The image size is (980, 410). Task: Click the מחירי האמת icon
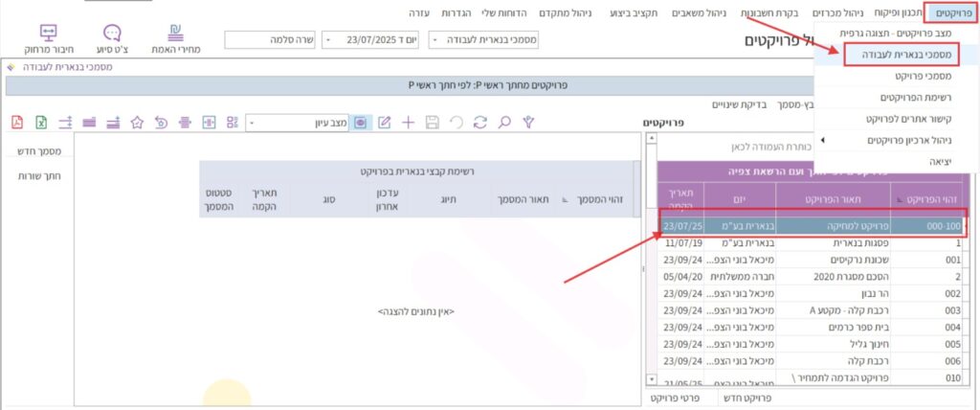175,38
